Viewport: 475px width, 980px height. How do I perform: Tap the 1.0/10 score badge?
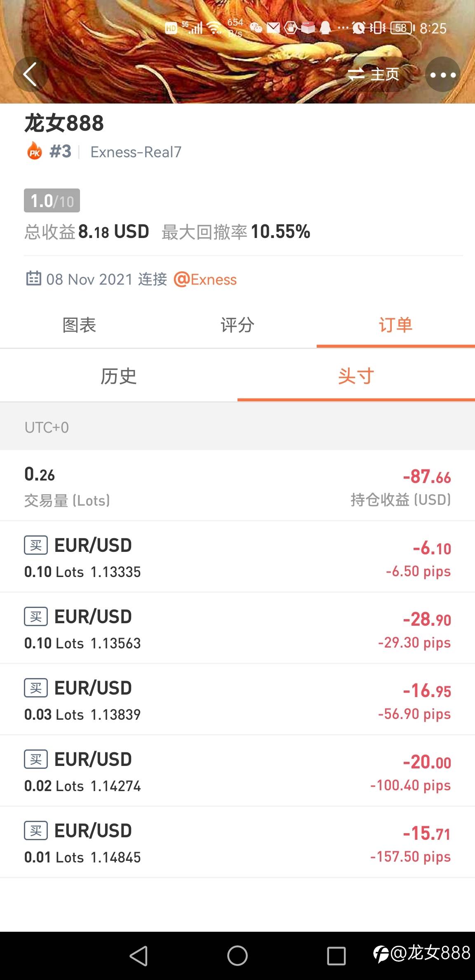click(x=52, y=201)
